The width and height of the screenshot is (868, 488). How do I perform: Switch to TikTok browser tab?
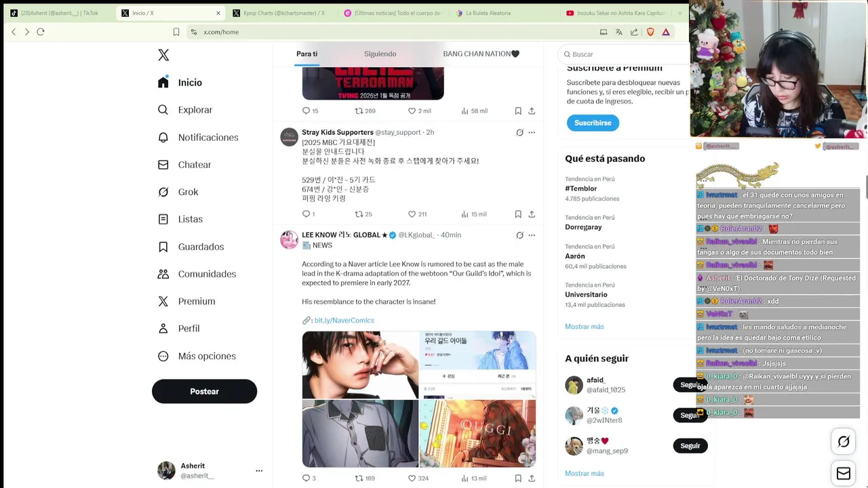[58, 13]
